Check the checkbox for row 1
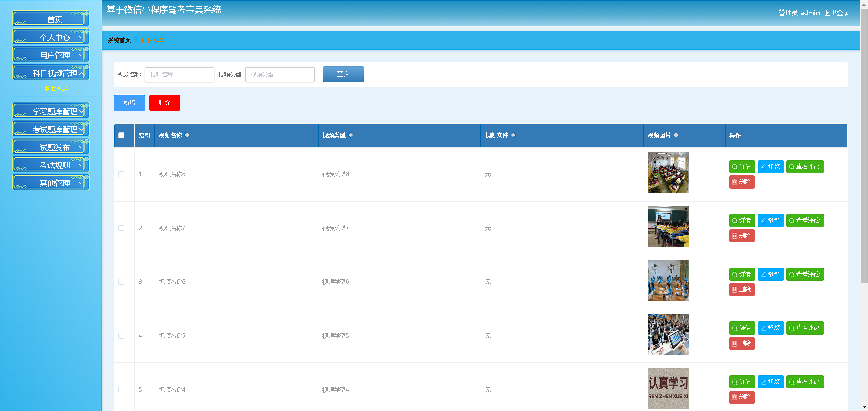868x411 pixels. pos(121,174)
